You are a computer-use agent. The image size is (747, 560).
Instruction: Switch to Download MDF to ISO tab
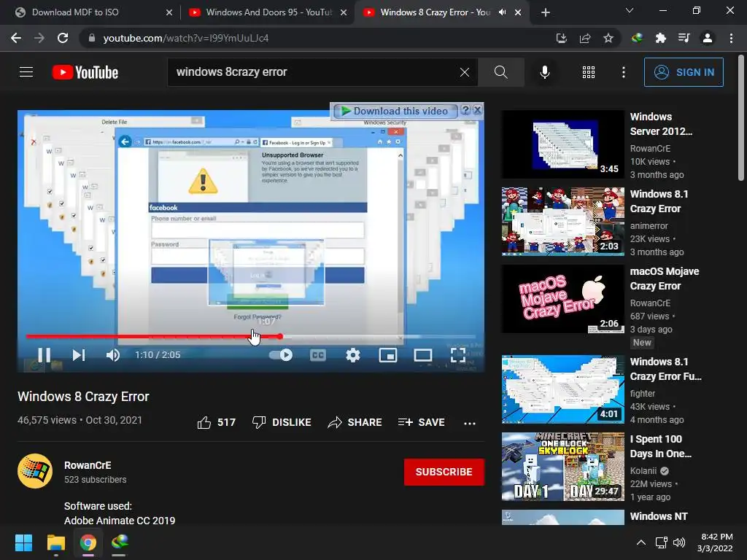(x=94, y=12)
